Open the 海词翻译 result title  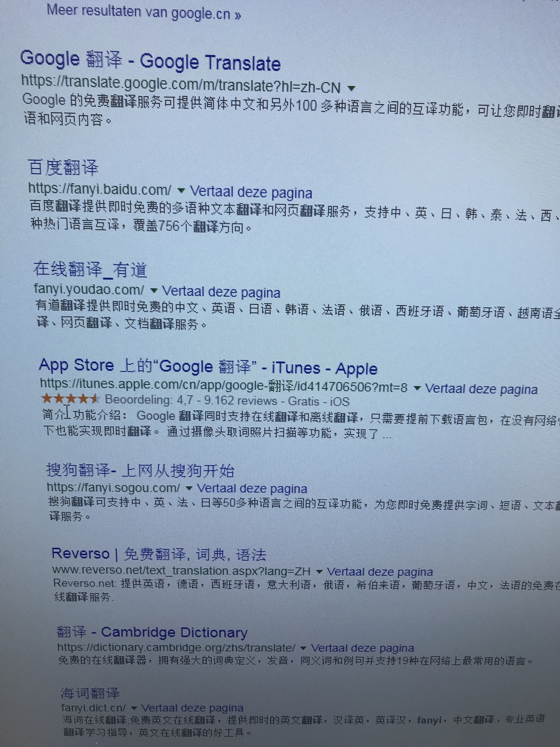click(90, 693)
